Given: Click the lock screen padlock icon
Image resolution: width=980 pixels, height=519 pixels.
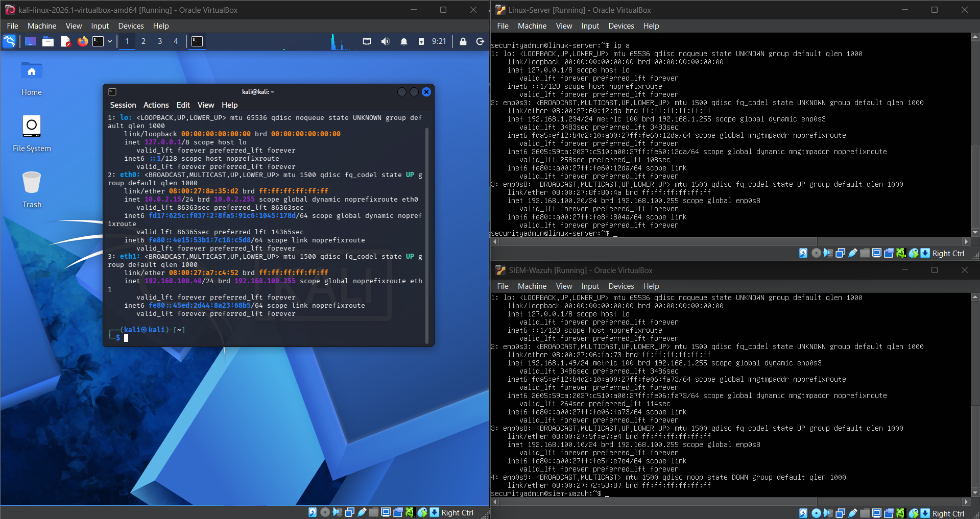Looking at the screenshot, I should coord(463,41).
